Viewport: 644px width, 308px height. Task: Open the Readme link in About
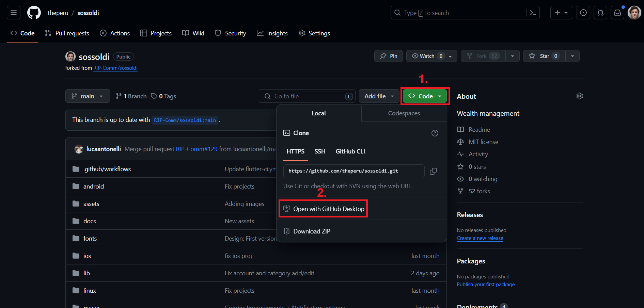(474, 130)
